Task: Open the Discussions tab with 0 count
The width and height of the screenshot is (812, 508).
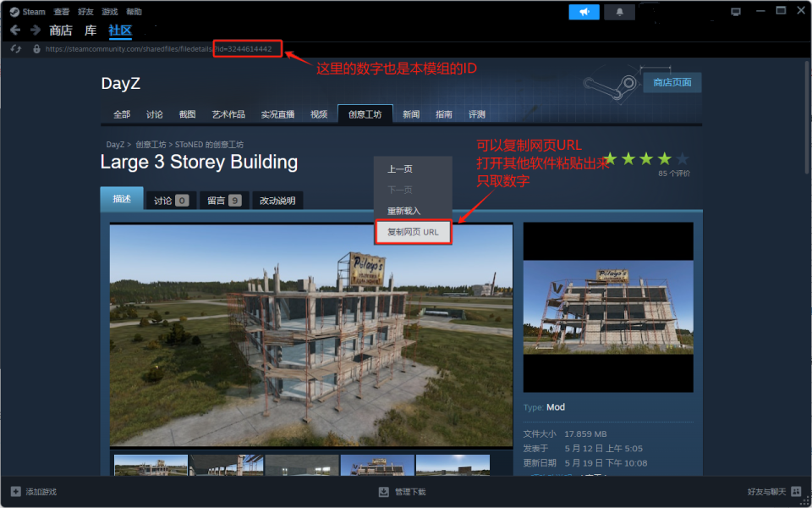Action: (170, 201)
